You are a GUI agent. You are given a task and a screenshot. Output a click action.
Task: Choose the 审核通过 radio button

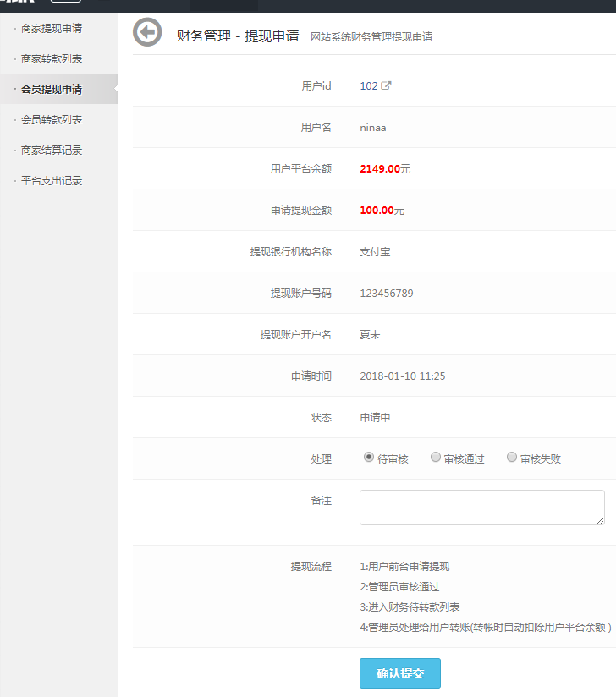click(436, 458)
